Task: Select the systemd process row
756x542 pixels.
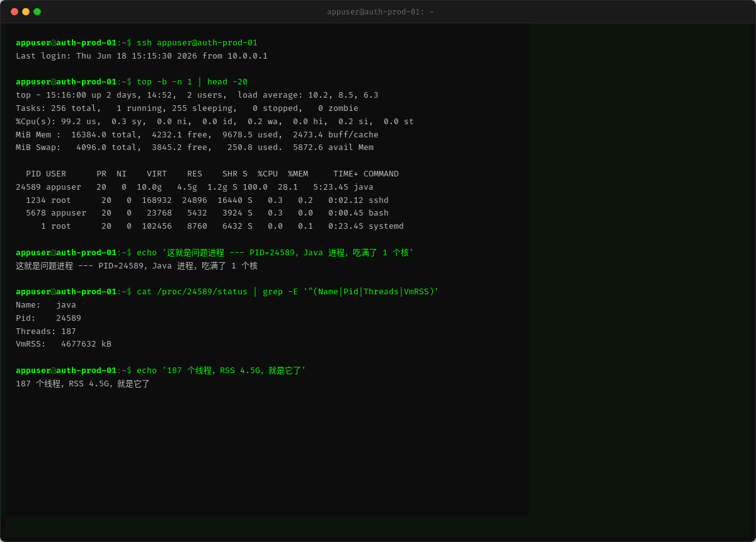Action: 222,226
